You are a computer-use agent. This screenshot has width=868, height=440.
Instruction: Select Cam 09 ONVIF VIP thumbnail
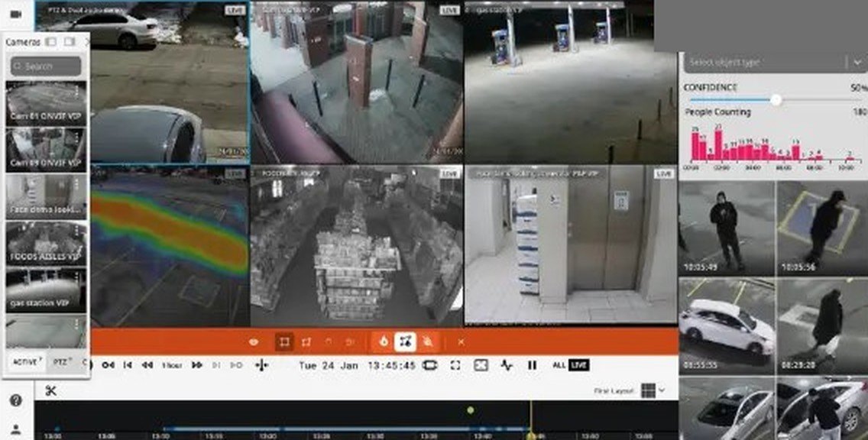[46, 150]
